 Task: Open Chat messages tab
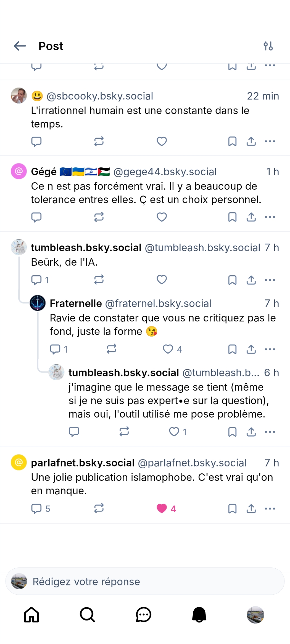coord(143,615)
